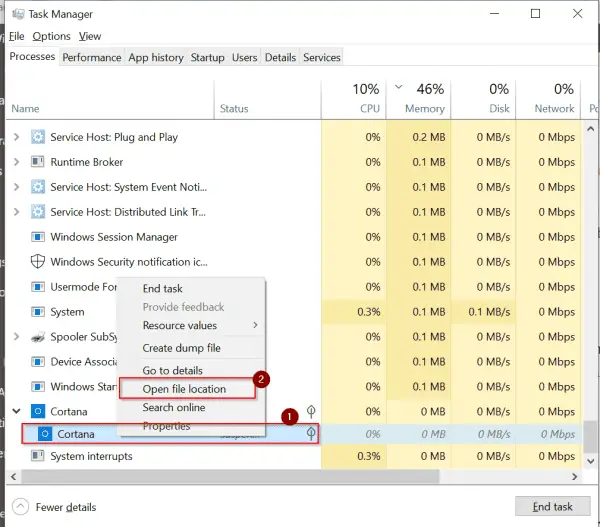Expand the Runtime Broker group

click(16, 162)
